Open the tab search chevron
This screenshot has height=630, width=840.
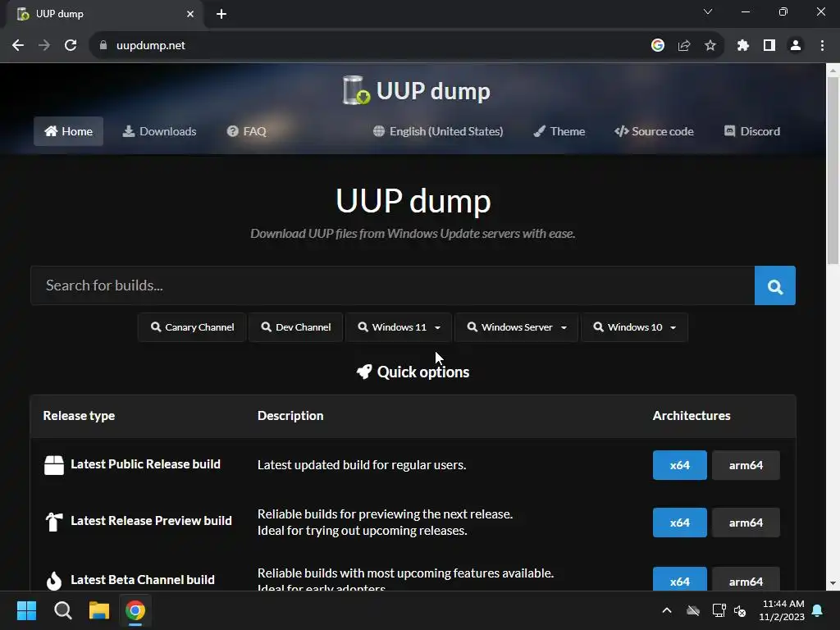(x=708, y=11)
